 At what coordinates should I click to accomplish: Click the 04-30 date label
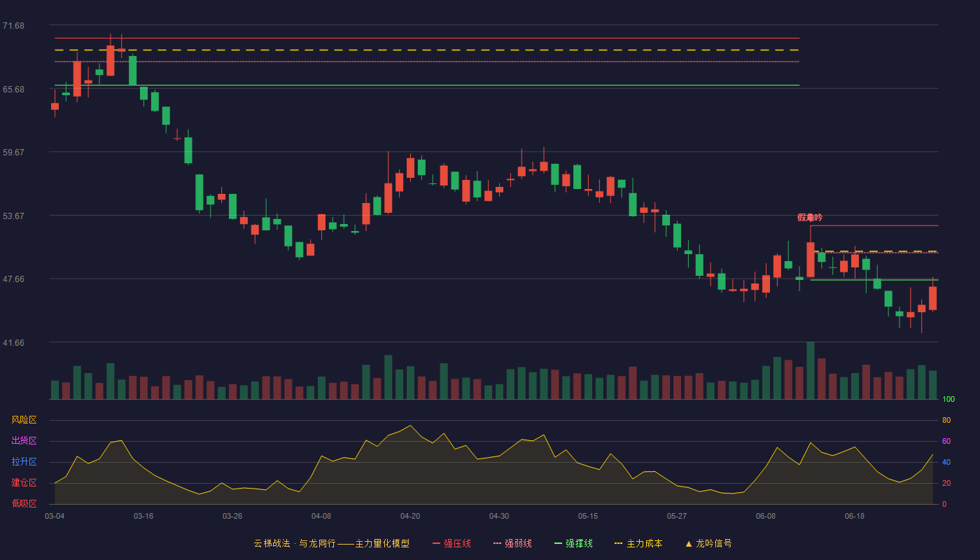pyautogui.click(x=499, y=516)
